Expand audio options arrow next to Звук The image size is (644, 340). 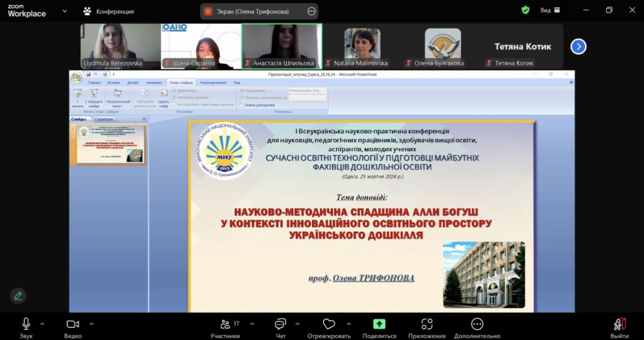click(42, 323)
